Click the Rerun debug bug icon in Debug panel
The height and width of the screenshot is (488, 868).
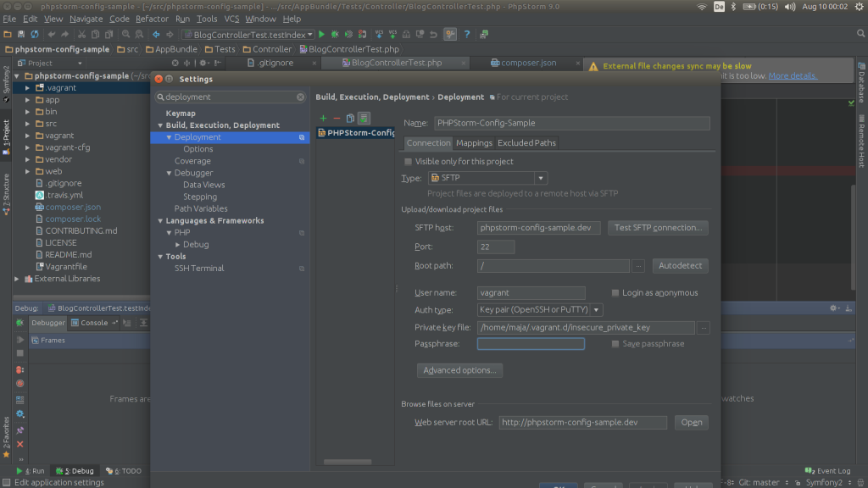20,323
